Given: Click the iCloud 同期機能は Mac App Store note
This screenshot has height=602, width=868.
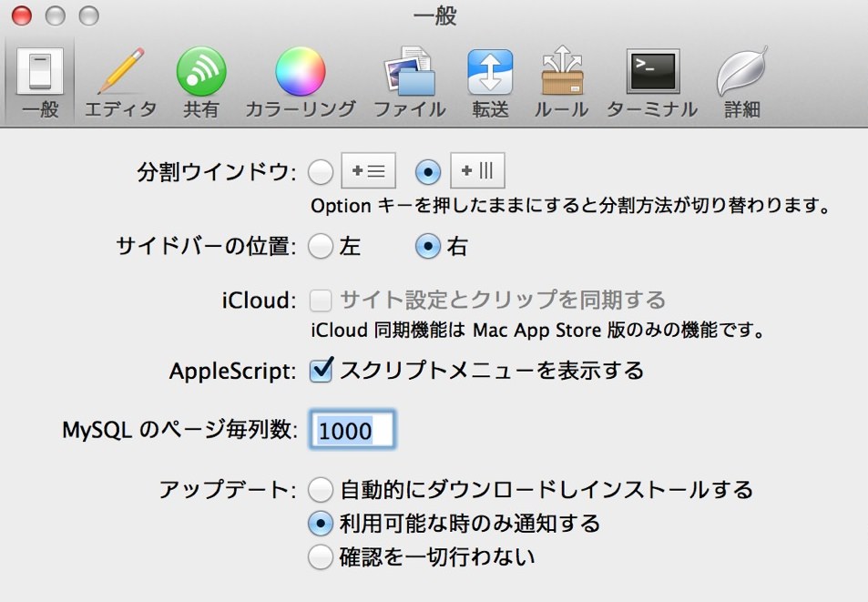Looking at the screenshot, I should 537,331.
